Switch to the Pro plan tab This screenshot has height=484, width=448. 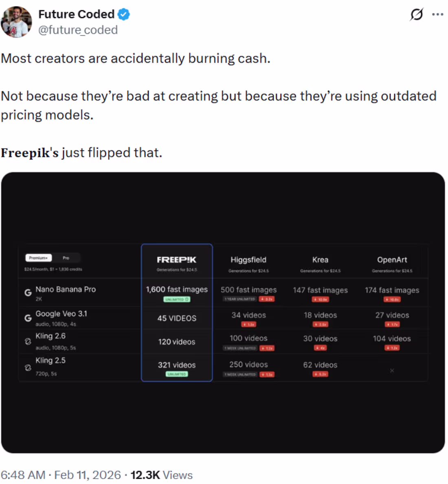66,257
